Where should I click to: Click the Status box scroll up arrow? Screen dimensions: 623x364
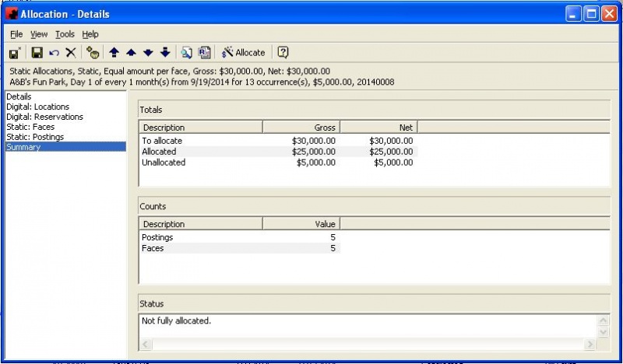tap(603, 320)
